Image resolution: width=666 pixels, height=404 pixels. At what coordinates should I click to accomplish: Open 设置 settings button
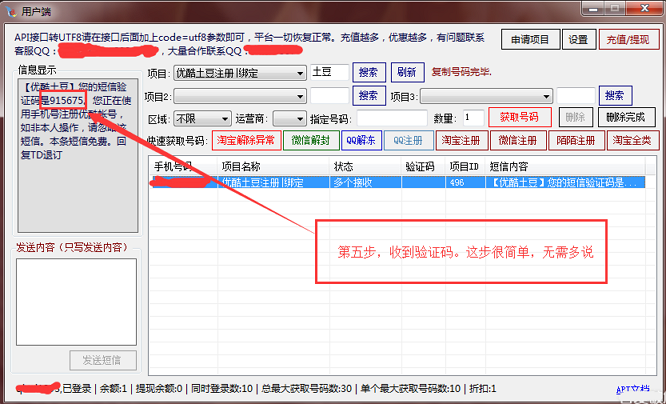tap(579, 40)
